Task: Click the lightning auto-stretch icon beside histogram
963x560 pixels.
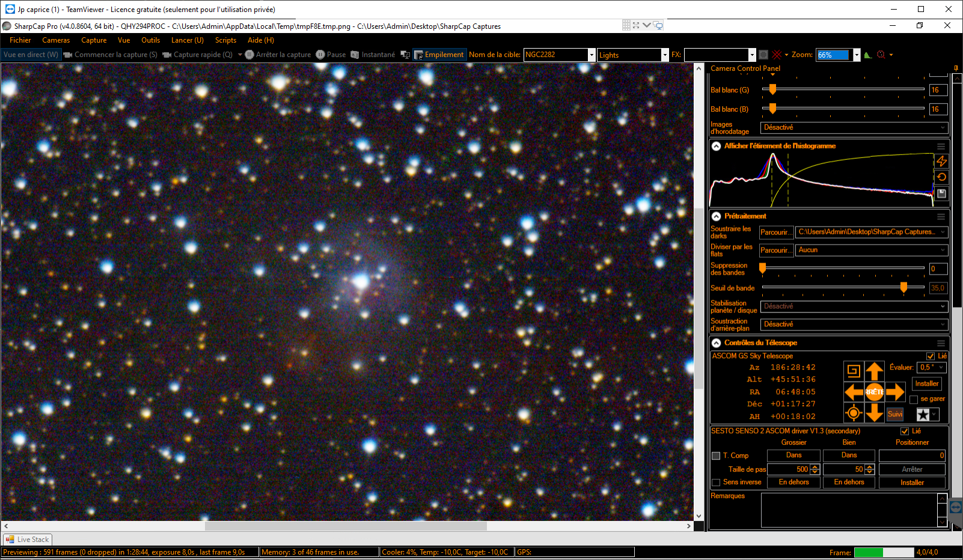Action: (x=941, y=161)
